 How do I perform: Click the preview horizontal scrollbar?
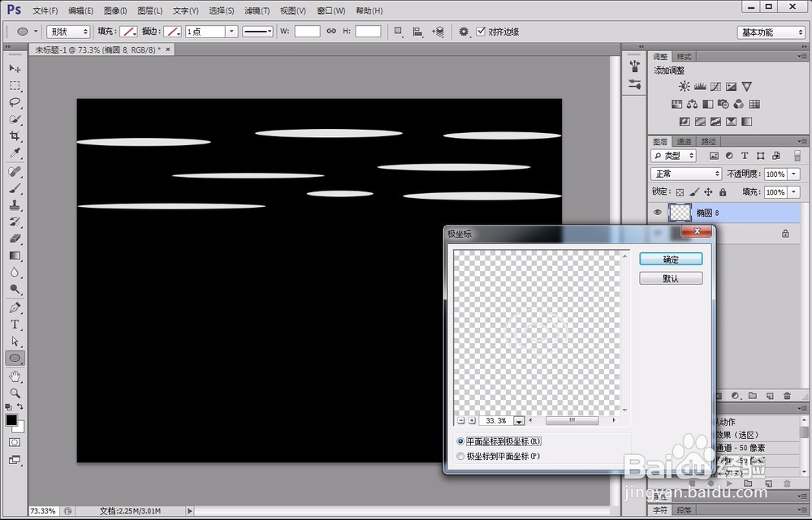pos(572,421)
